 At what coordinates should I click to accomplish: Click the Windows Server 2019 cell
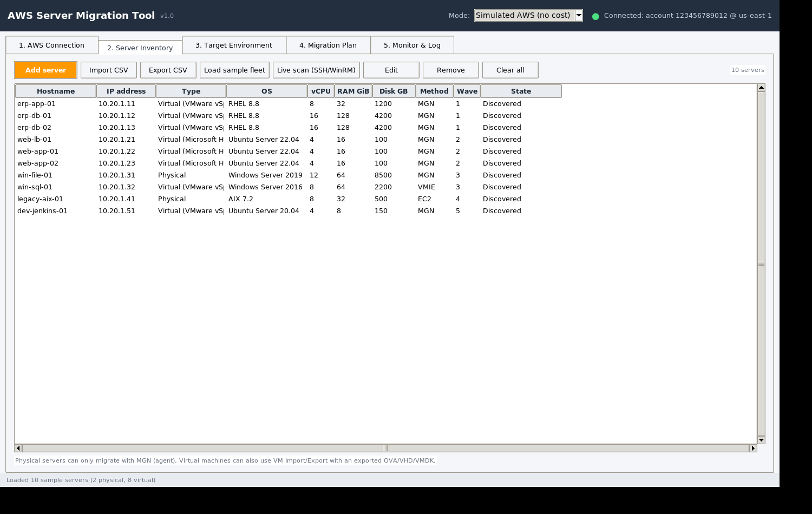[x=265, y=175]
